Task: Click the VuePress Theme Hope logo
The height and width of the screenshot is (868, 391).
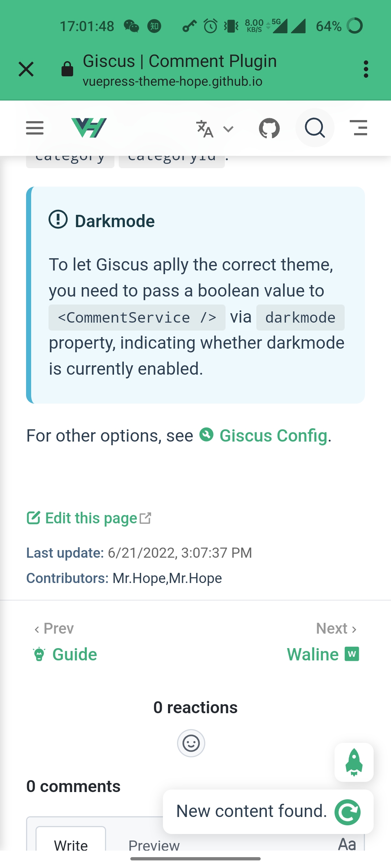Action: (88, 128)
